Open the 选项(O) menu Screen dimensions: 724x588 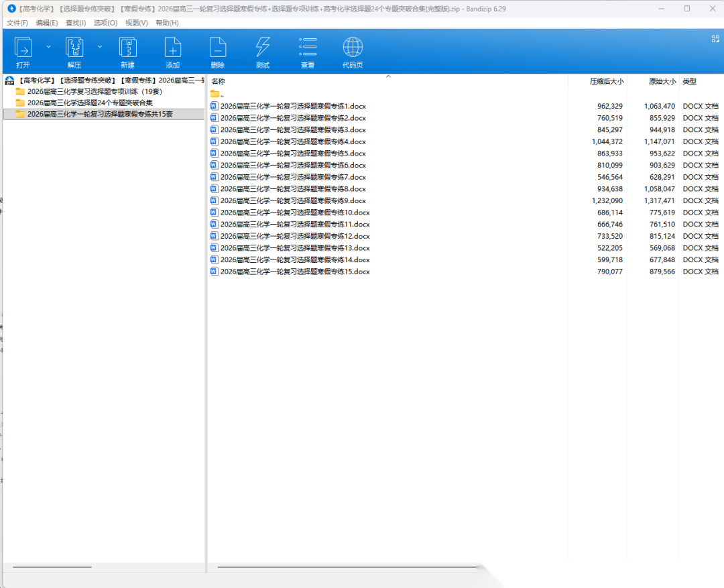(x=105, y=23)
